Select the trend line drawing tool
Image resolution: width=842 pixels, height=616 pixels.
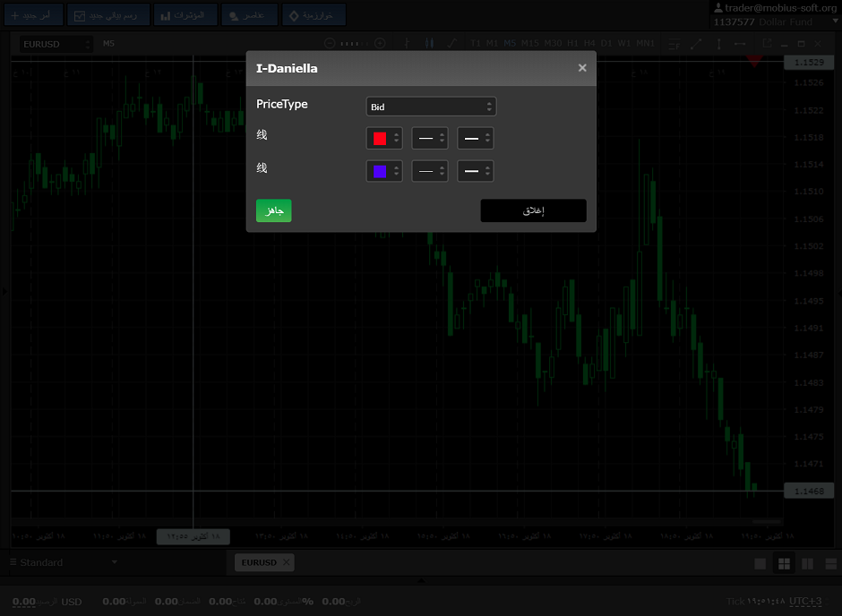click(696, 44)
